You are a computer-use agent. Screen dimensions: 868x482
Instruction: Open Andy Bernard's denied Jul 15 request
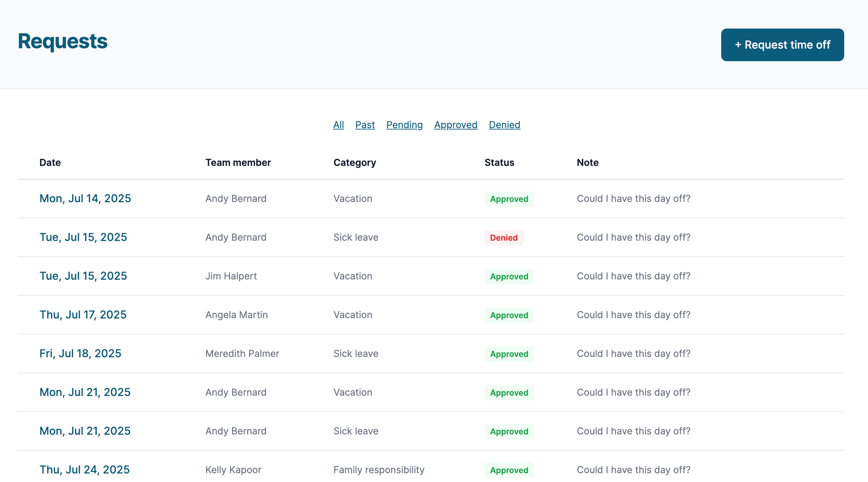[83, 237]
